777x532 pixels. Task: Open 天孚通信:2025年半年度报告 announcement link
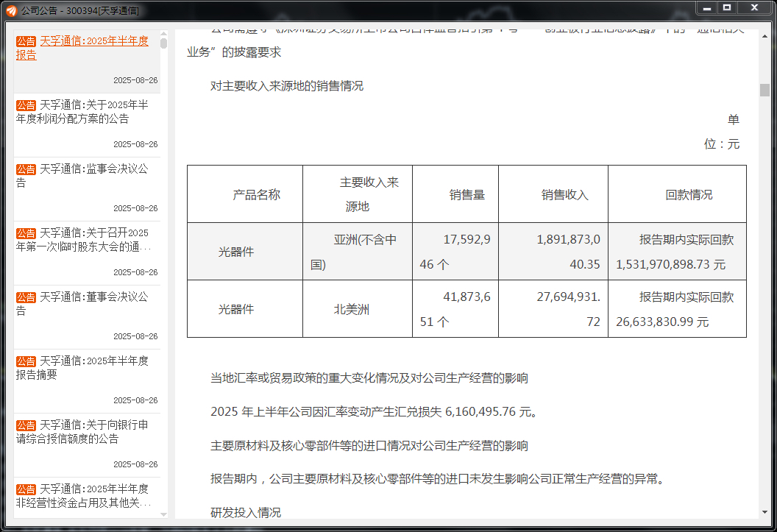click(x=82, y=48)
